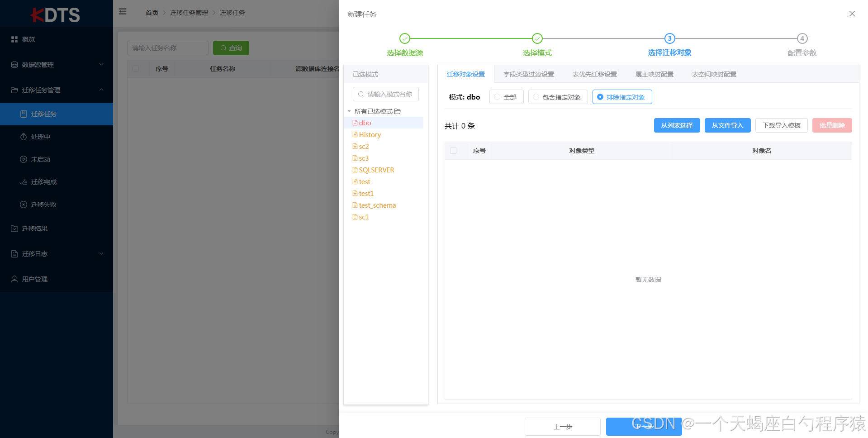Click the 从文件导入 button
Image resolution: width=868 pixels, height=438 pixels.
[x=728, y=125]
